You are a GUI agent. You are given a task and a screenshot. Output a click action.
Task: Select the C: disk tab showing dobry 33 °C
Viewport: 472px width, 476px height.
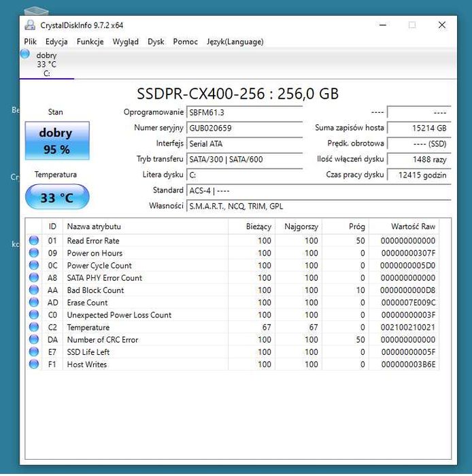pyautogui.click(x=47, y=64)
